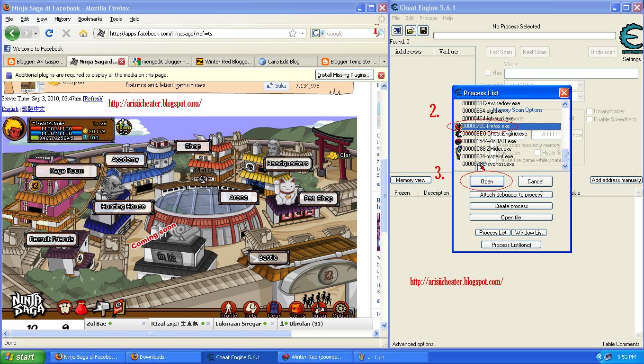Click Firefox stop loading icon

pyautogui.click(x=66, y=33)
